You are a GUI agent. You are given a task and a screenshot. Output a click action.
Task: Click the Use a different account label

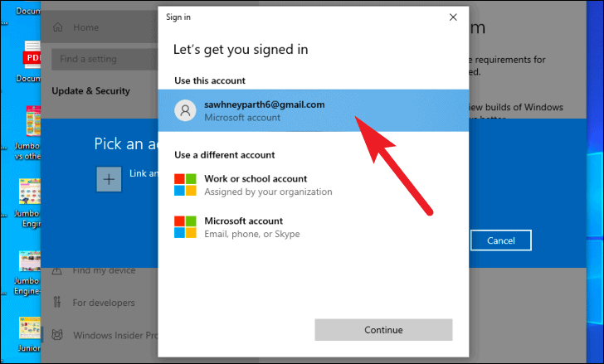point(225,155)
